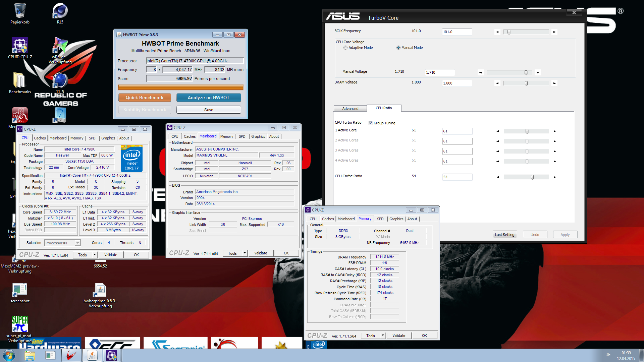Expand Tools dropdown arrow in CPU tab CPU-Z

(95, 255)
